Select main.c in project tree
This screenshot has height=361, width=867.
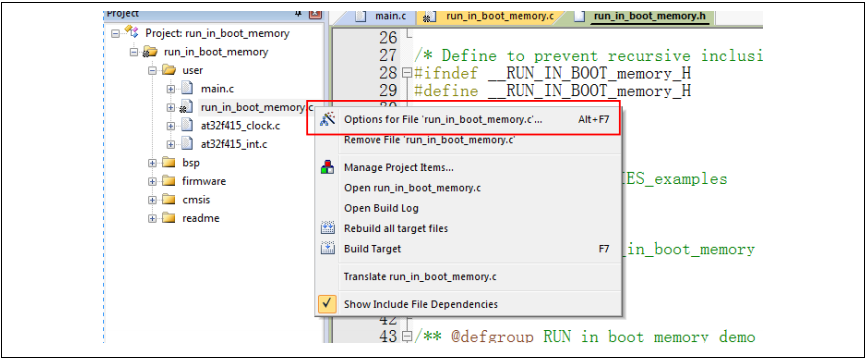(218, 88)
